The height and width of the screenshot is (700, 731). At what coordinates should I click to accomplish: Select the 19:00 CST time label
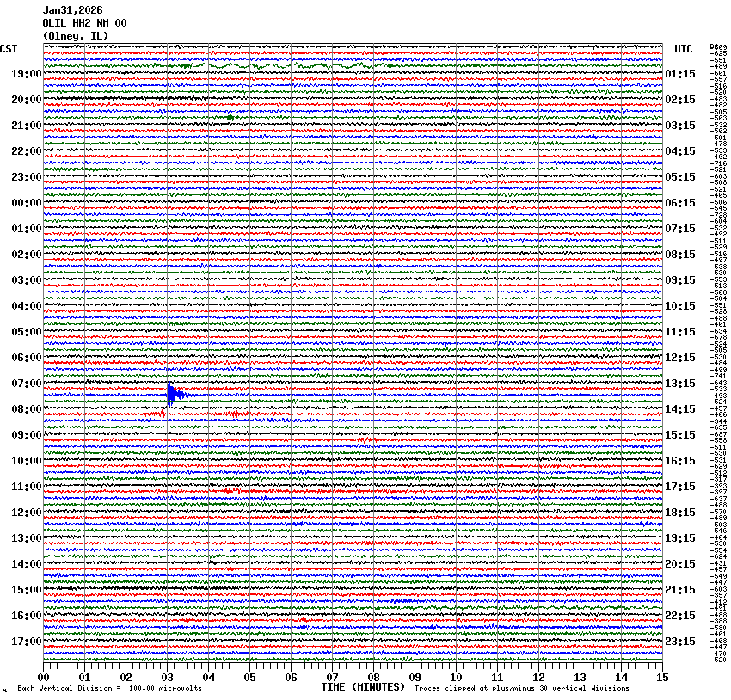coord(27,74)
